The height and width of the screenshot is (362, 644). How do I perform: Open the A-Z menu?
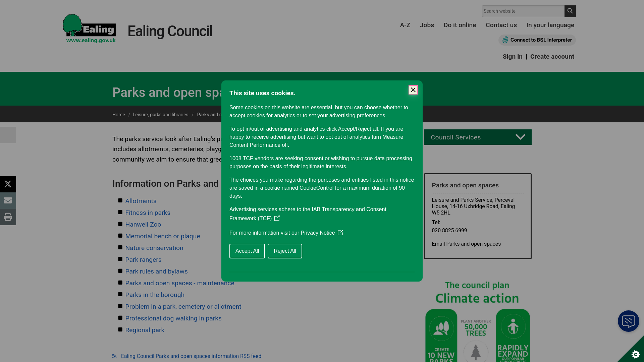[405, 25]
